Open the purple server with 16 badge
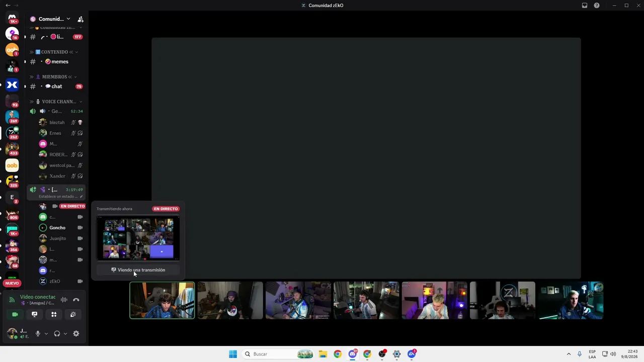The height and width of the screenshot is (362, 644). 12,34
